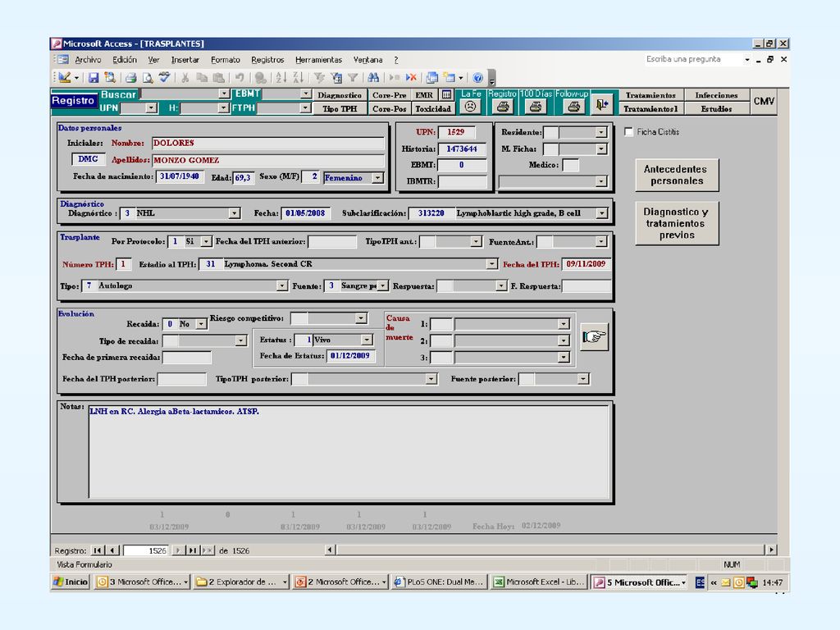Click the horizontal scrollbar right arrow
Image resolution: width=840 pixels, height=630 pixels.
coord(771,550)
